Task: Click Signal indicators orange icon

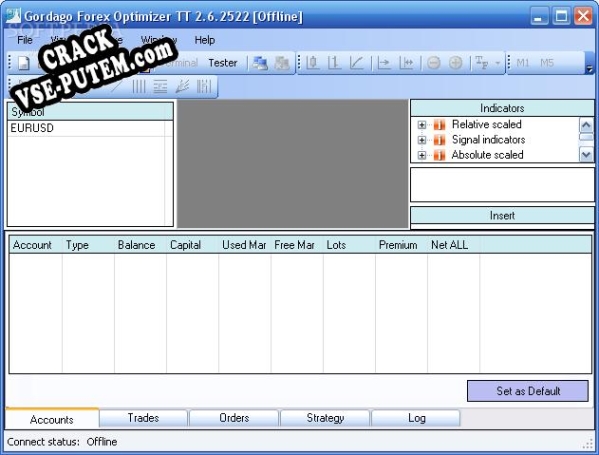Action: (440, 140)
